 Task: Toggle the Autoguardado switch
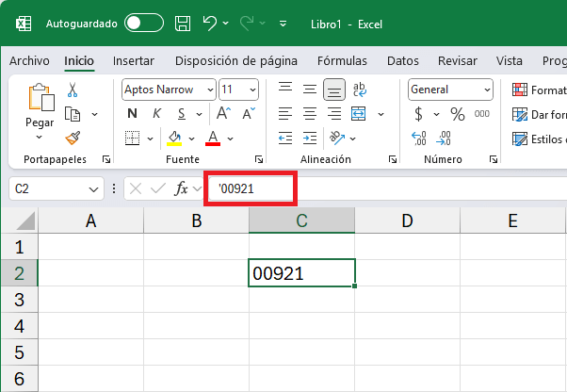click(x=144, y=24)
